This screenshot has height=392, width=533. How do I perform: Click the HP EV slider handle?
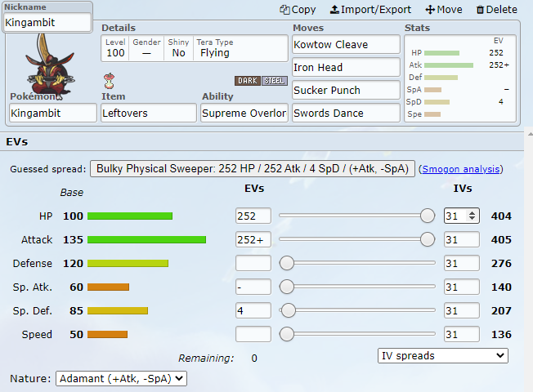[x=428, y=216]
